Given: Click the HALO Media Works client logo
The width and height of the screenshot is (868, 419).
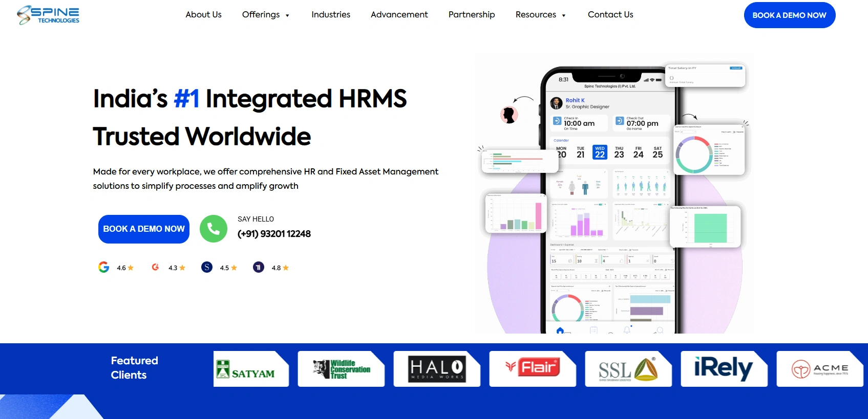Looking at the screenshot, I should click(437, 369).
